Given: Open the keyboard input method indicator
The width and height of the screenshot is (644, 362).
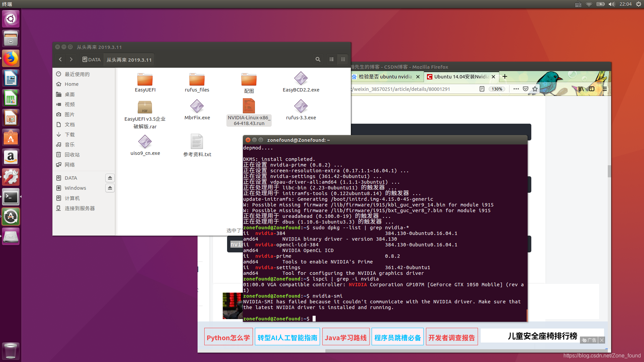Looking at the screenshot, I should 578,4.
